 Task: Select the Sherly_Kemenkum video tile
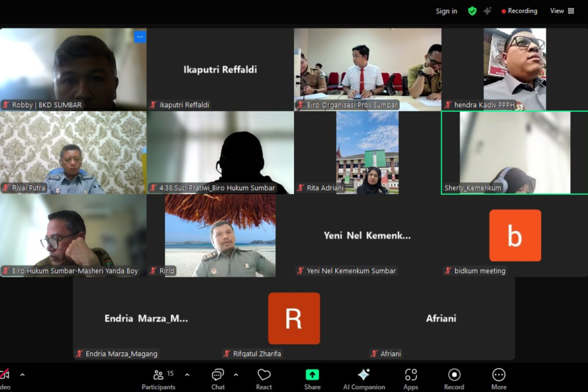[x=514, y=152]
